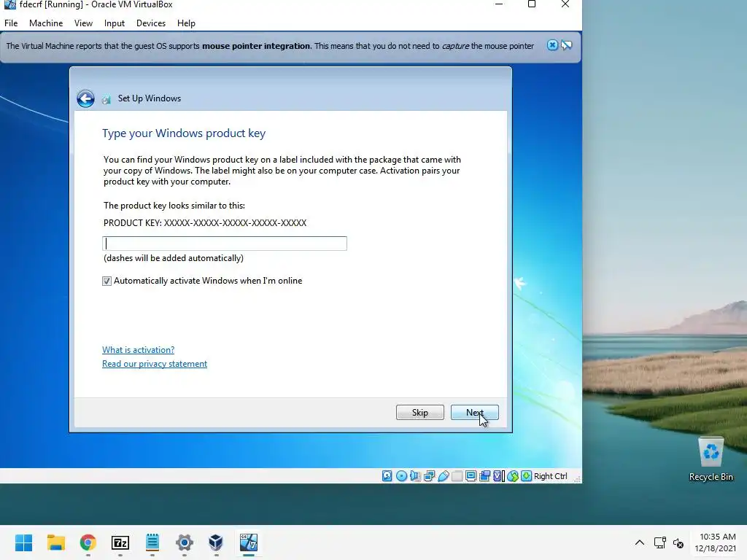The height and width of the screenshot is (560, 747).
Task: Open the Devices menu
Action: (x=150, y=23)
